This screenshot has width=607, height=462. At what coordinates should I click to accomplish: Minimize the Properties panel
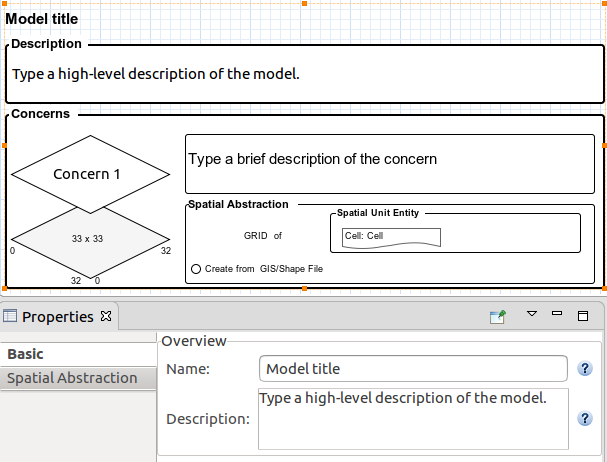coord(557,315)
